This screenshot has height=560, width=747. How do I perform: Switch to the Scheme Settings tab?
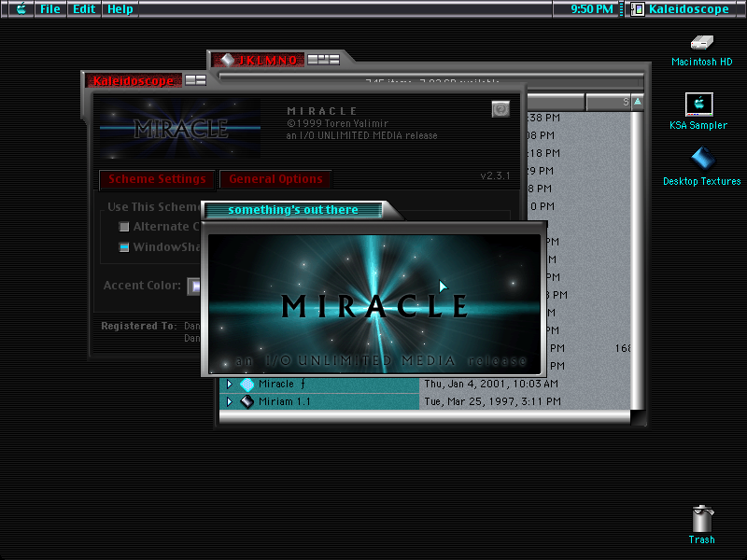click(x=157, y=179)
